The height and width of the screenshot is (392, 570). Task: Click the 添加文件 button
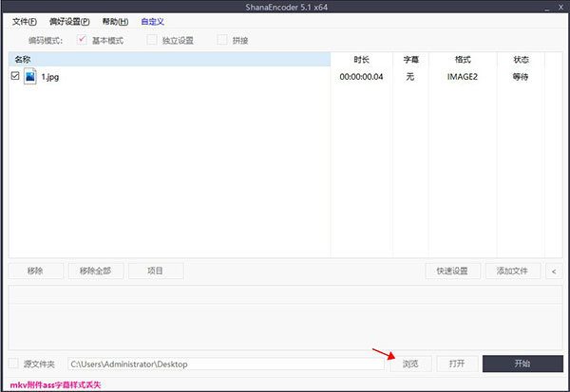pos(513,271)
